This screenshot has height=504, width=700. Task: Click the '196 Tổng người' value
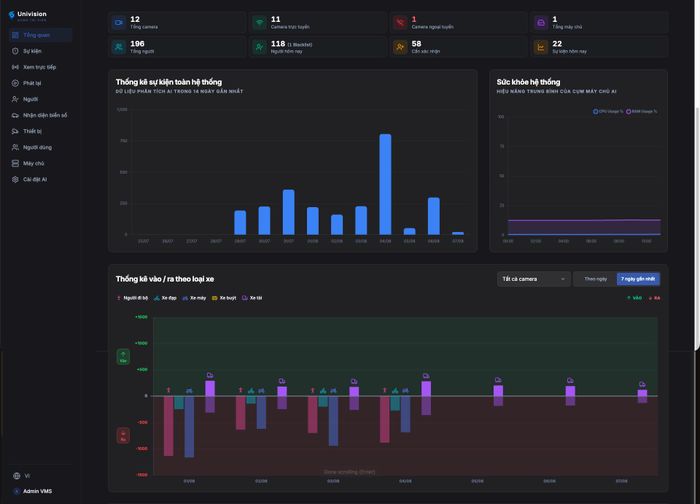tap(137, 44)
